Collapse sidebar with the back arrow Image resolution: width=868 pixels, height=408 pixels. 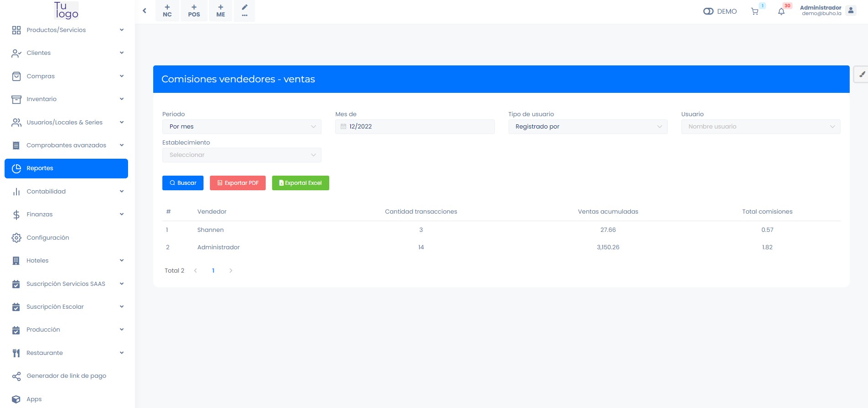pyautogui.click(x=145, y=11)
